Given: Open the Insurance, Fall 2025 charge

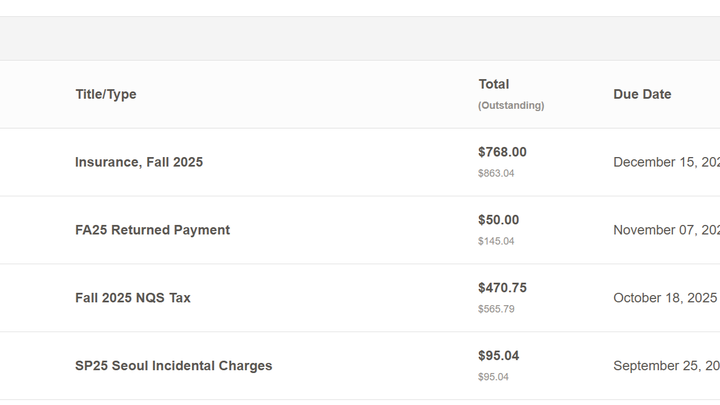Looking at the screenshot, I should point(139,162).
